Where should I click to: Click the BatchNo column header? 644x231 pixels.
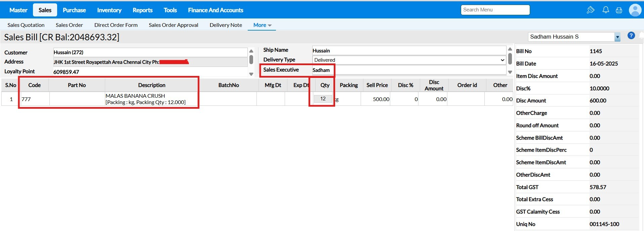pyautogui.click(x=229, y=85)
